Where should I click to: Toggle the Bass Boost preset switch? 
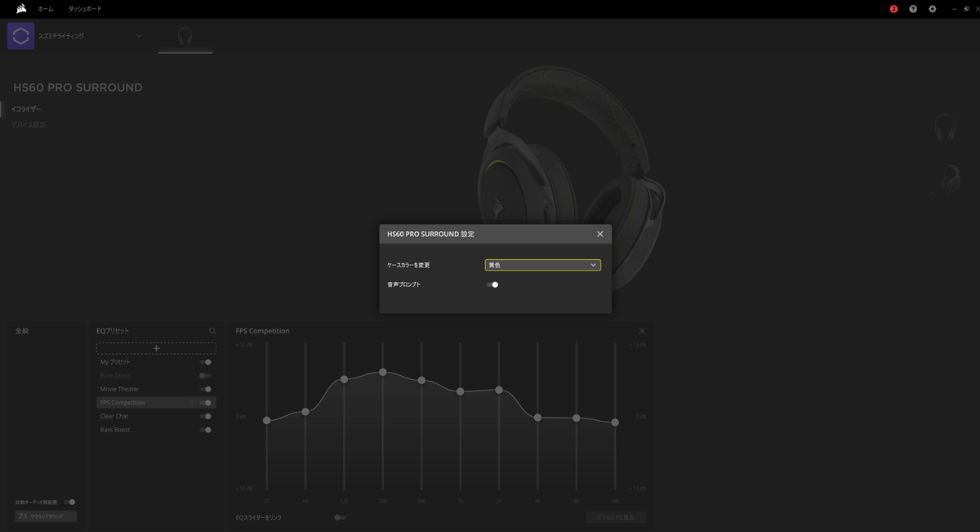point(205,430)
